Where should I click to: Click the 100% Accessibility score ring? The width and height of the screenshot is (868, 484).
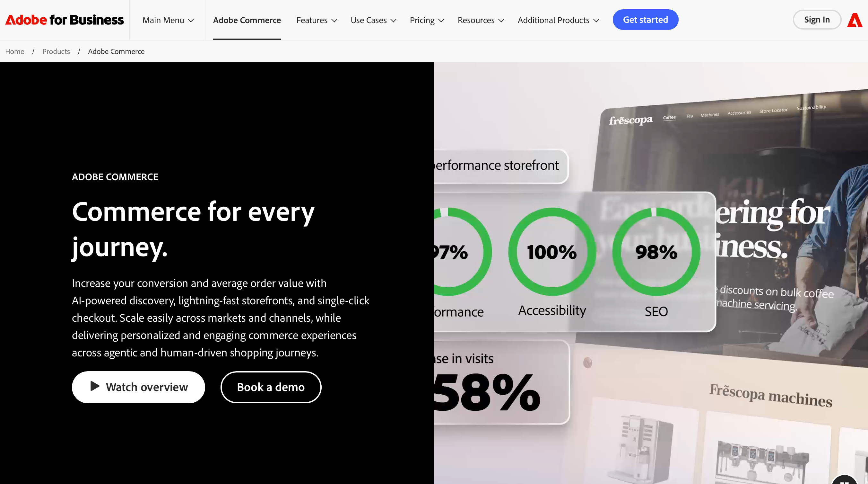(x=552, y=252)
